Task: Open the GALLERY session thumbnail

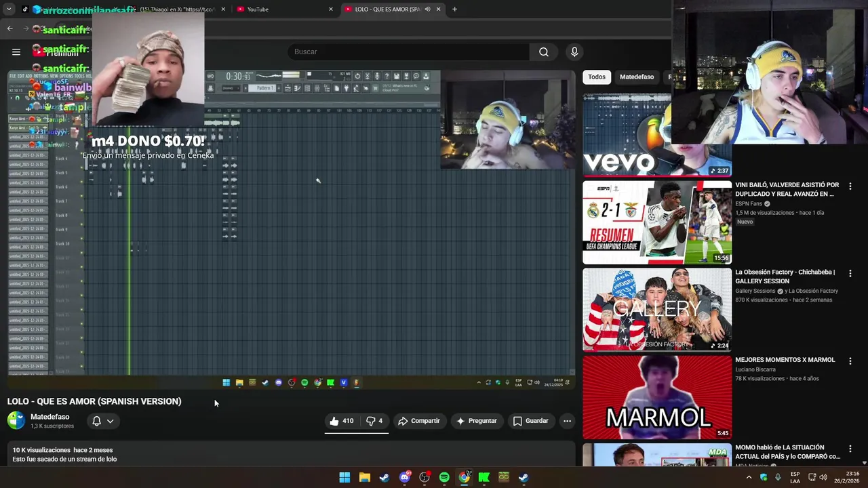Action: [657, 310]
